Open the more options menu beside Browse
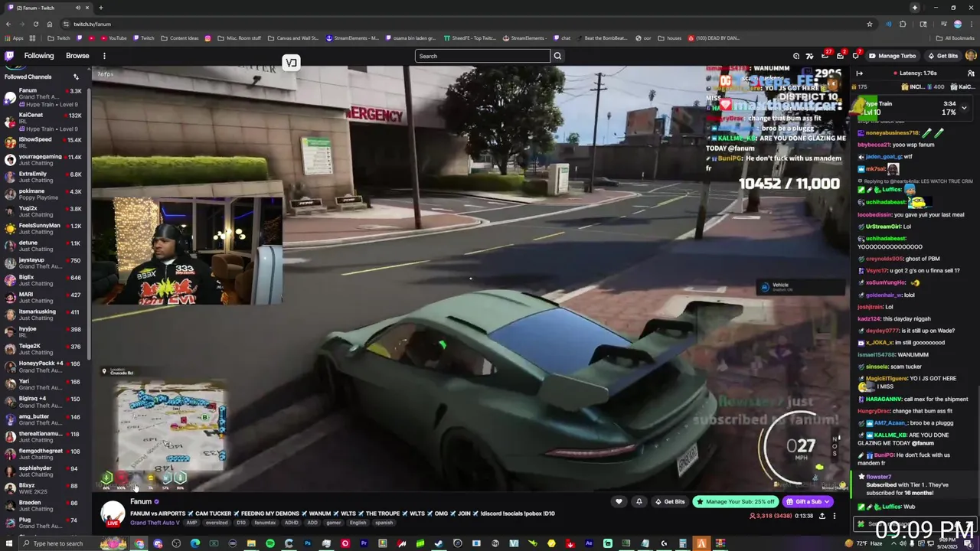Image resolution: width=980 pixels, height=551 pixels. point(104,56)
